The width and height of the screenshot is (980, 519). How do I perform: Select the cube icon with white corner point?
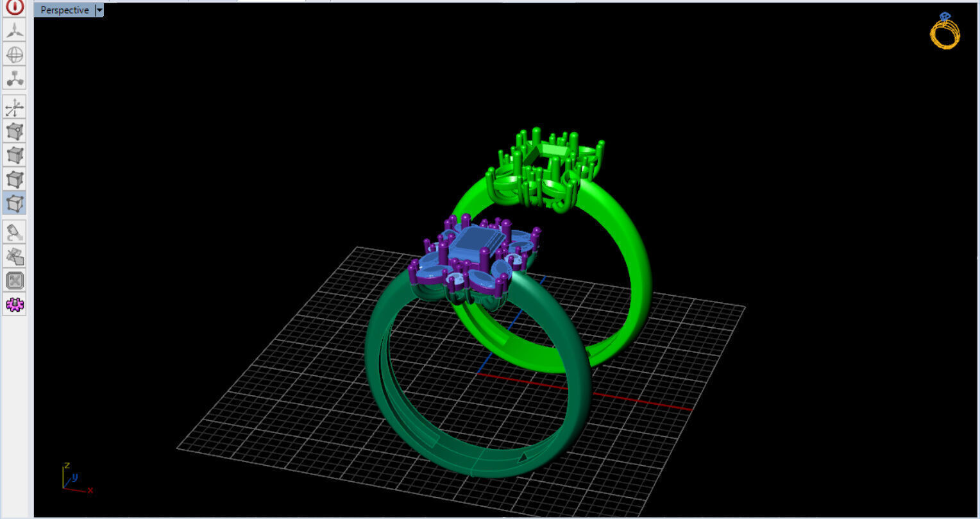pyautogui.click(x=15, y=132)
